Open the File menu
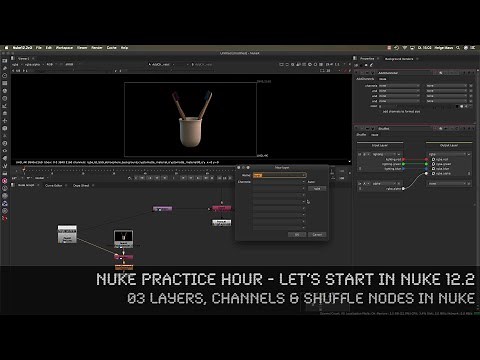The width and height of the screenshot is (480, 360). coord(39,48)
